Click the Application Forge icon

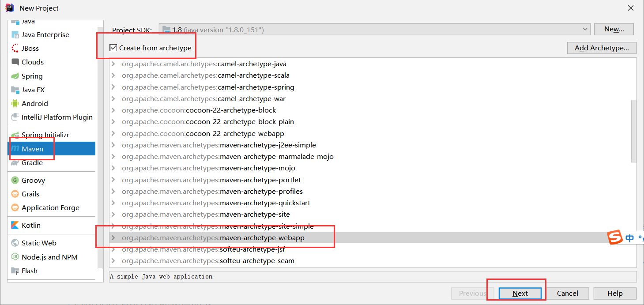coord(15,208)
